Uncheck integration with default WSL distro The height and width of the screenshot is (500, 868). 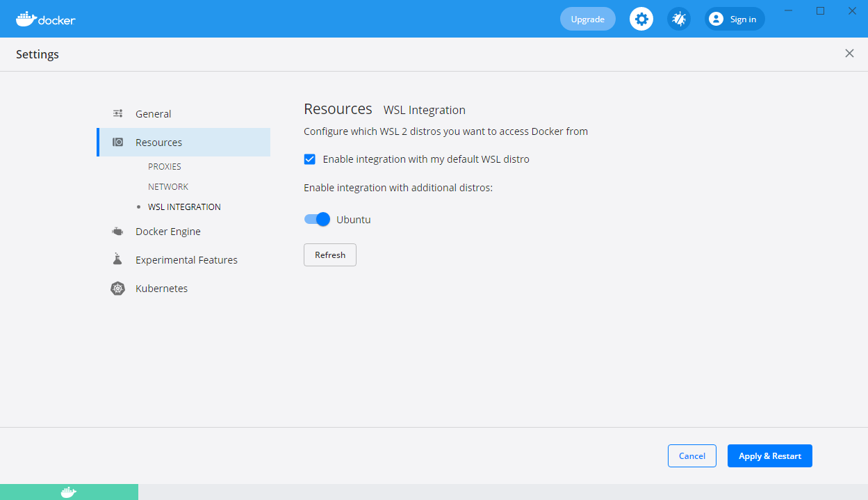(309, 159)
